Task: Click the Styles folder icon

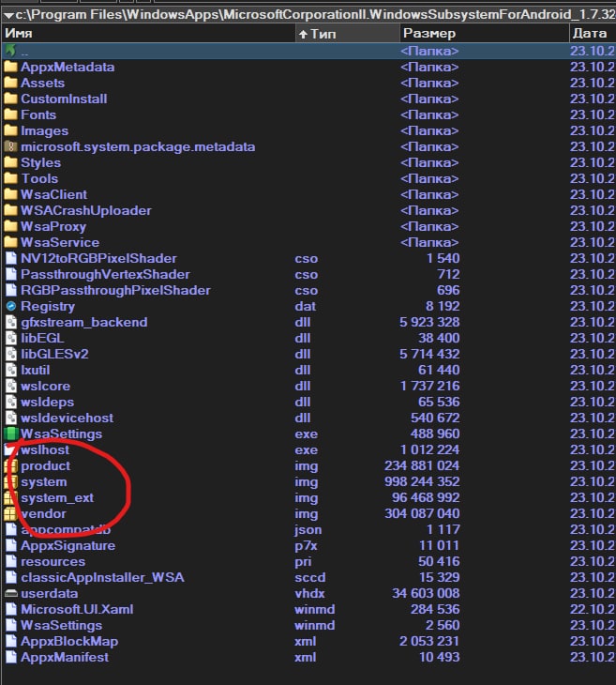Action: click(x=10, y=162)
